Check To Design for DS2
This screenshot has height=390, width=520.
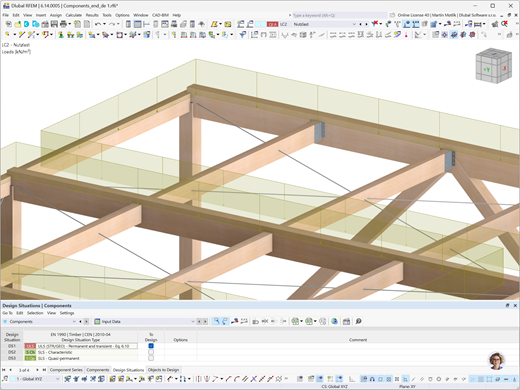click(151, 352)
